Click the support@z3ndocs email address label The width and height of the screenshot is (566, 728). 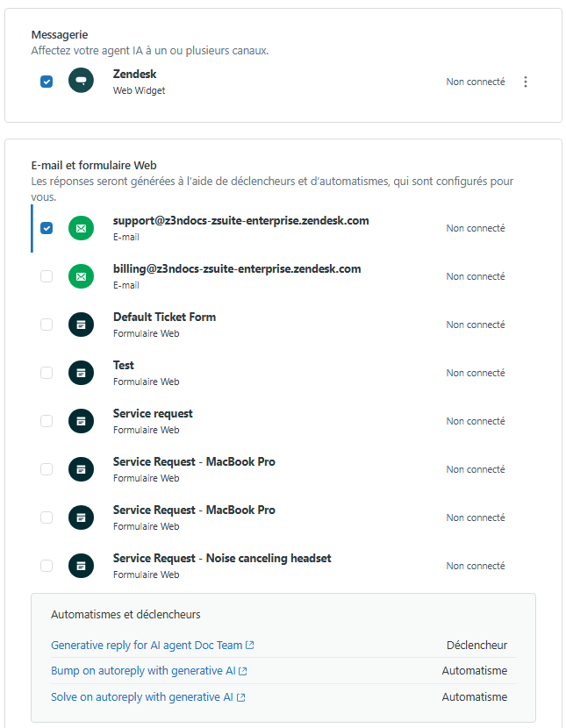(x=240, y=221)
